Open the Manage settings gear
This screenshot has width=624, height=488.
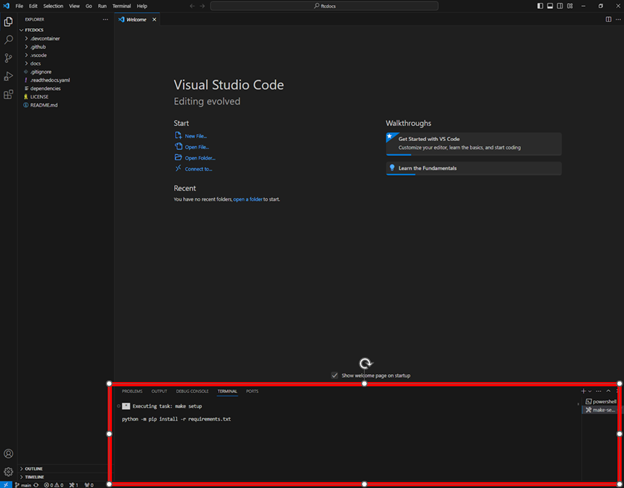pos(8,471)
